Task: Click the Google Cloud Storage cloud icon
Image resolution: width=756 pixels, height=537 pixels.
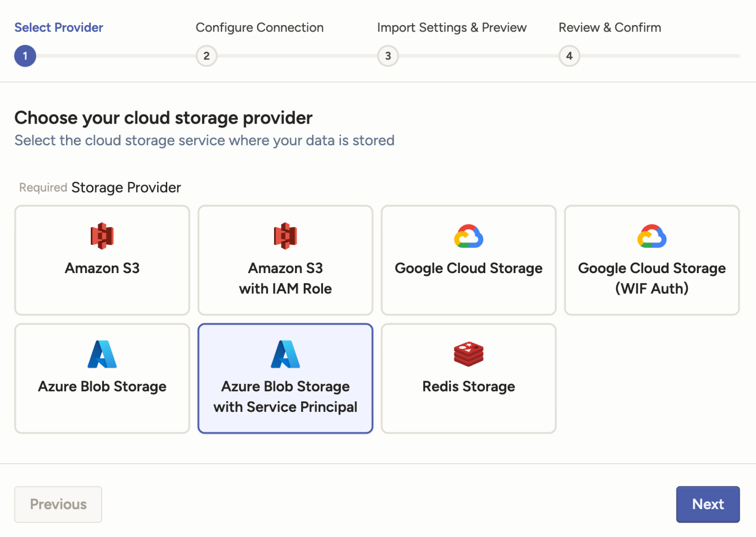Action: tap(468, 236)
